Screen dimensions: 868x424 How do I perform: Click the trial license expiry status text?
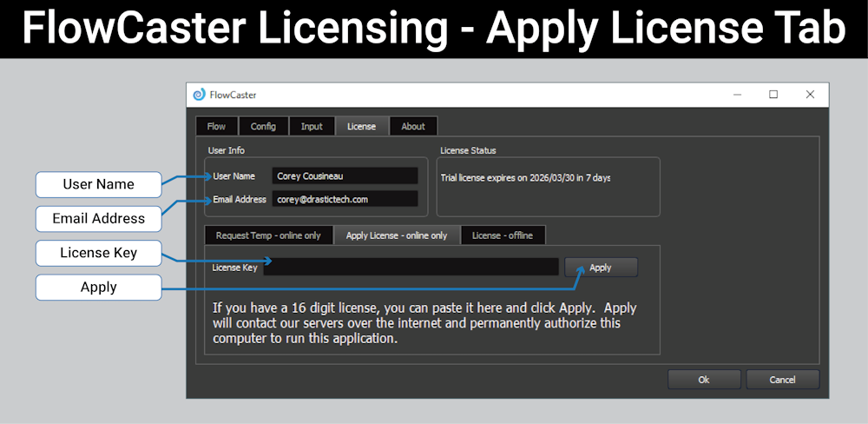tap(525, 178)
